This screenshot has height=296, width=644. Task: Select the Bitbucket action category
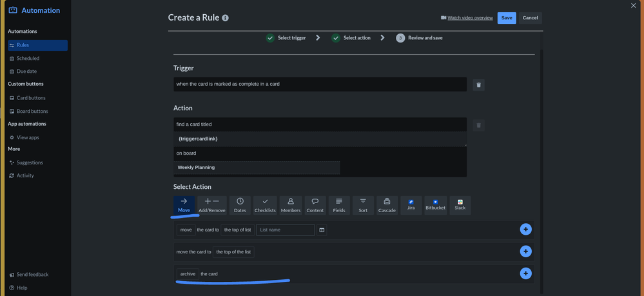pyautogui.click(x=435, y=205)
